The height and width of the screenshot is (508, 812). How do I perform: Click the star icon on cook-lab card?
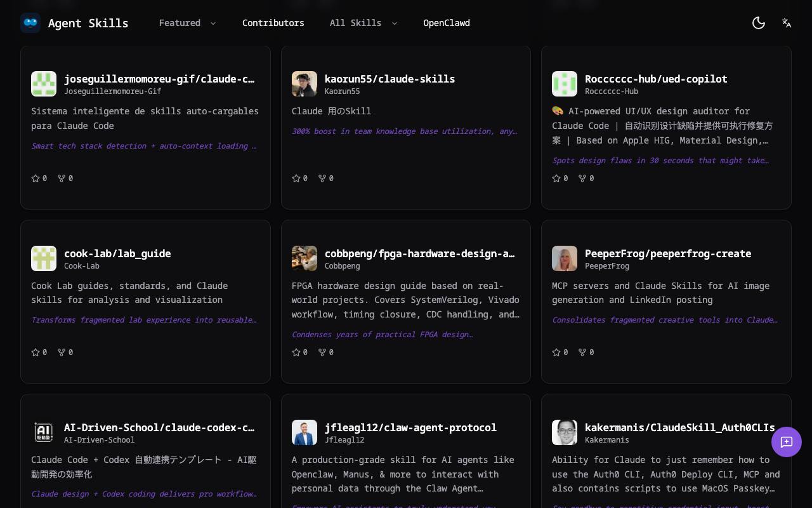36,352
